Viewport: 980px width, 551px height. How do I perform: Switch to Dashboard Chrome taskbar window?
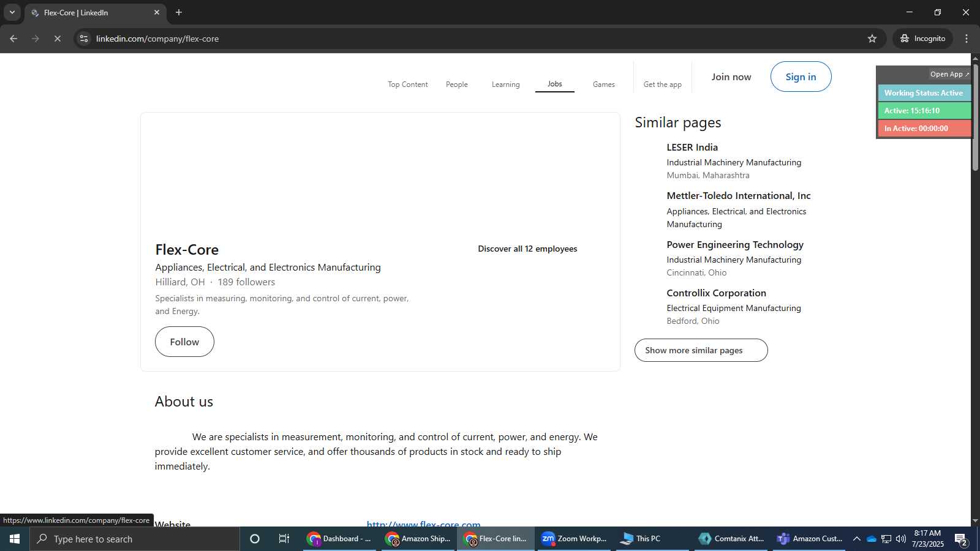(339, 539)
